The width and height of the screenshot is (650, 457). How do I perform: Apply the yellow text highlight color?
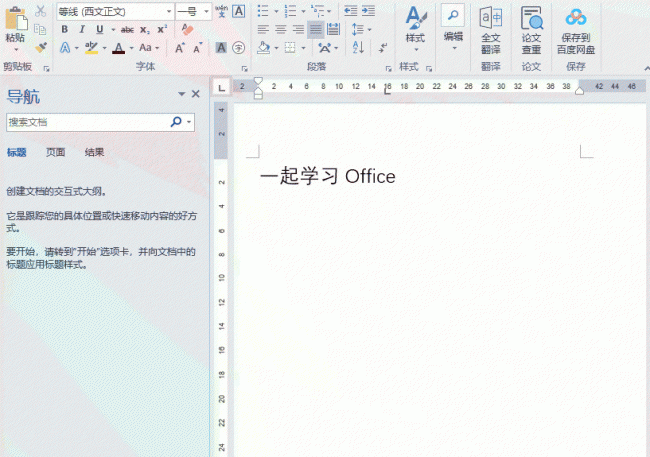pyautogui.click(x=91, y=48)
